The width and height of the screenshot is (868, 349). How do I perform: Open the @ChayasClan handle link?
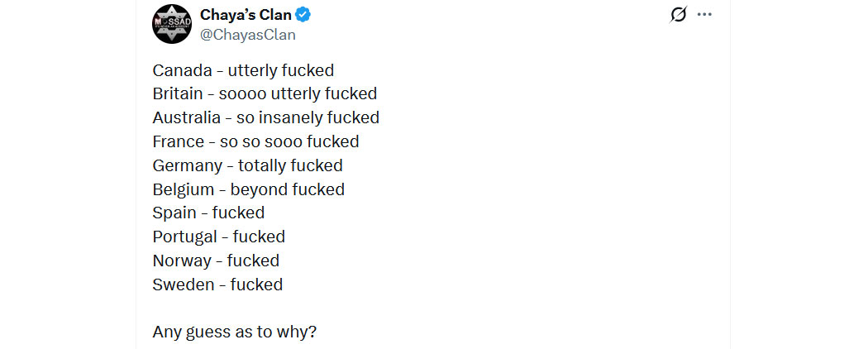point(248,35)
